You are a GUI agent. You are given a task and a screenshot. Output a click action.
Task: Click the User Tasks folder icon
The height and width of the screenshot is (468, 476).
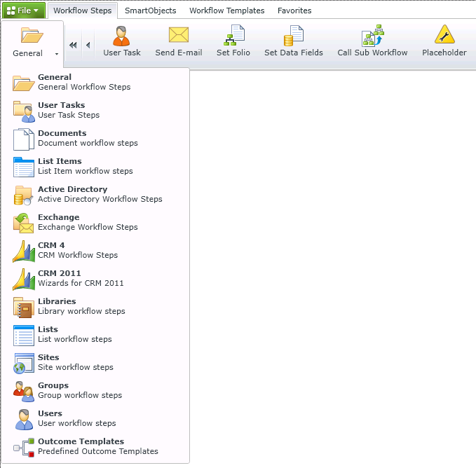pos(24,111)
